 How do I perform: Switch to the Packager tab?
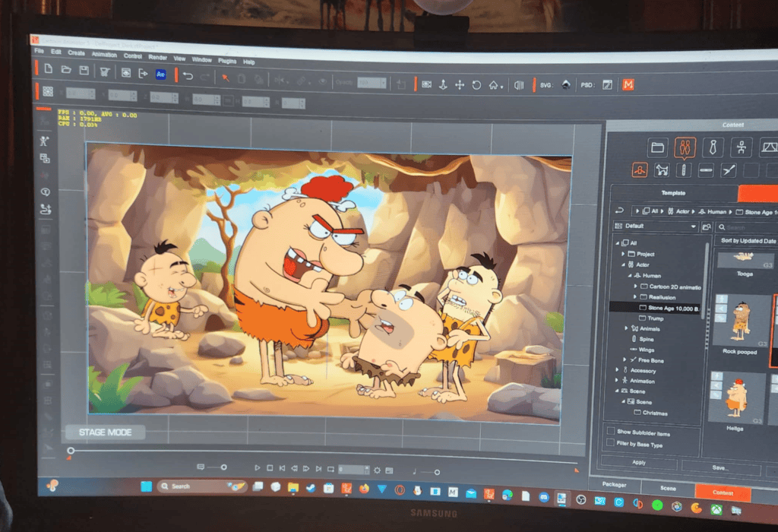tap(614, 484)
